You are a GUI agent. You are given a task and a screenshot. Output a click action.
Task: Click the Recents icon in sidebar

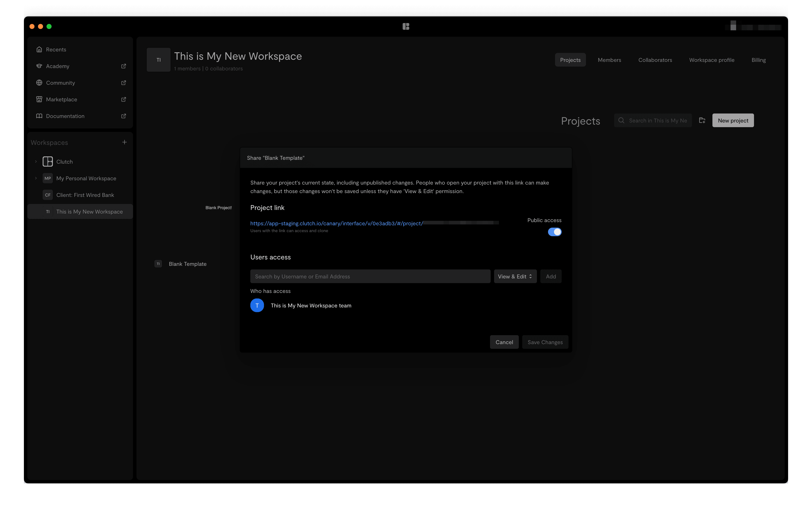click(x=39, y=49)
